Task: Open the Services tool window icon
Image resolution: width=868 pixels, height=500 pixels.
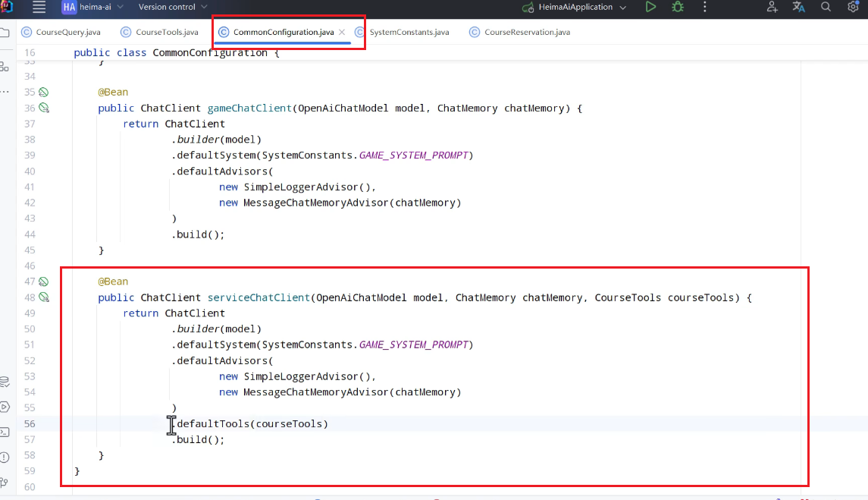Action: click(x=5, y=407)
